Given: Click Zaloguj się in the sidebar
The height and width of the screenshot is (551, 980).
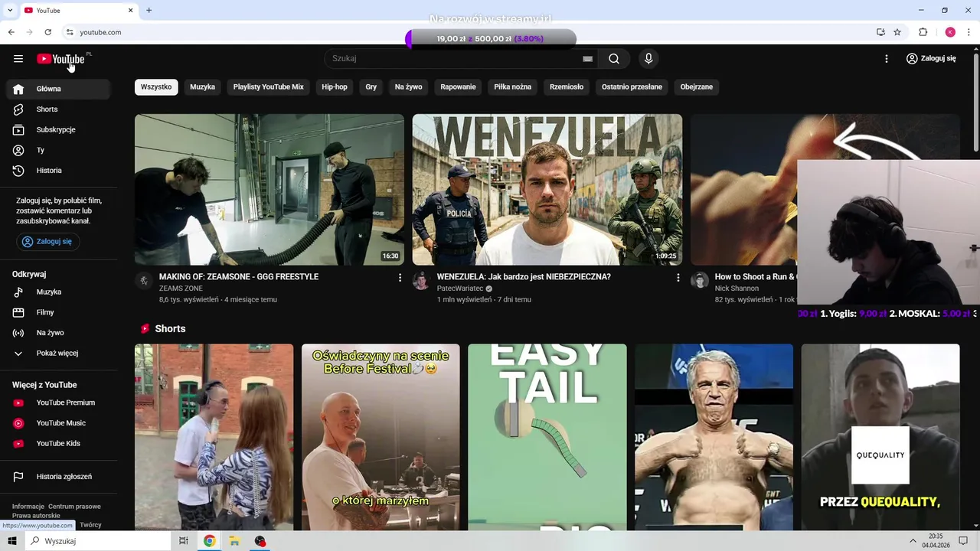Looking at the screenshot, I should point(47,241).
